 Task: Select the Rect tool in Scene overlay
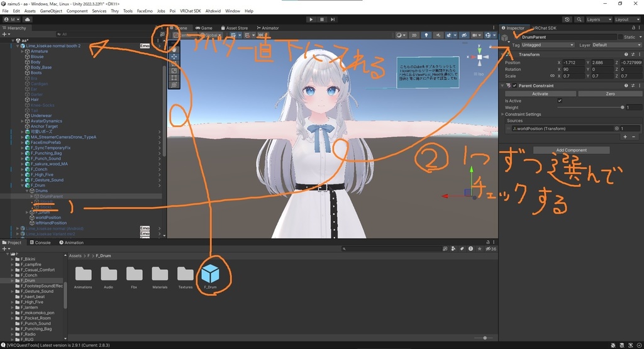pyautogui.click(x=174, y=77)
